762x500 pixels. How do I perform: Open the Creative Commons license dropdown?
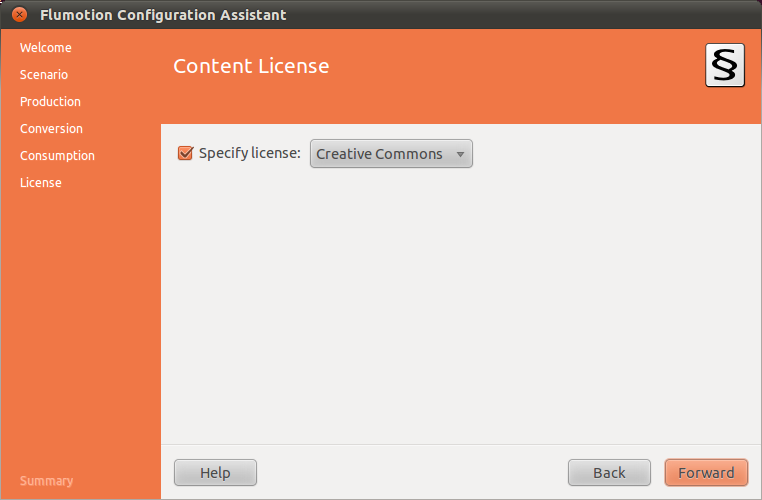[390, 154]
